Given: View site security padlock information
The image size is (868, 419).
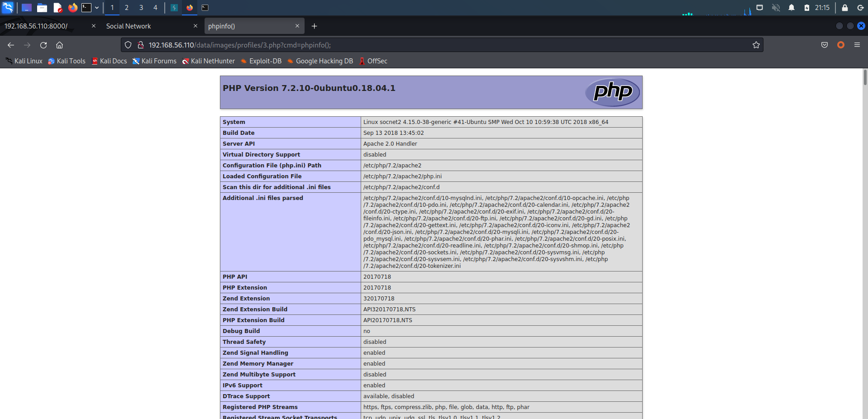Looking at the screenshot, I should (141, 45).
